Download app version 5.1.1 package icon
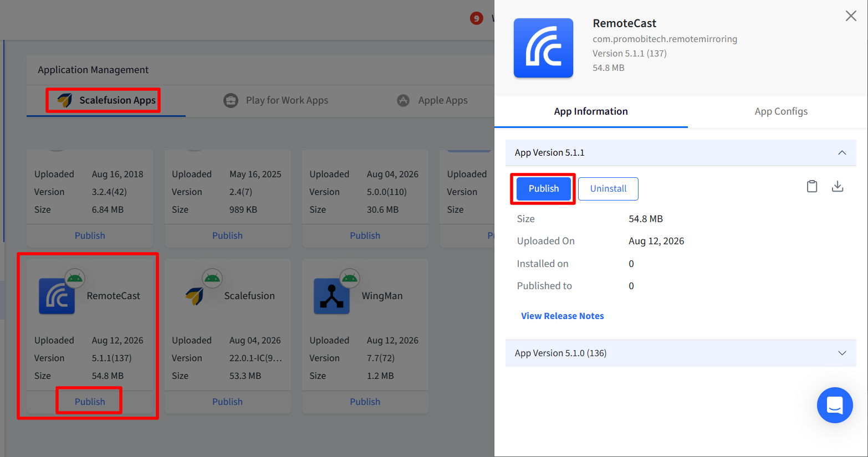This screenshot has width=868, height=457. point(838,186)
